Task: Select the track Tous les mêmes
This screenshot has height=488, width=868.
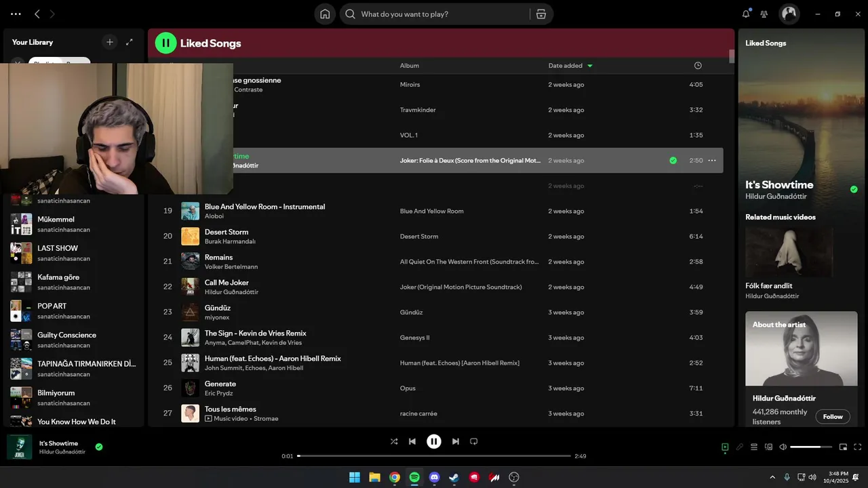Action: click(231, 409)
